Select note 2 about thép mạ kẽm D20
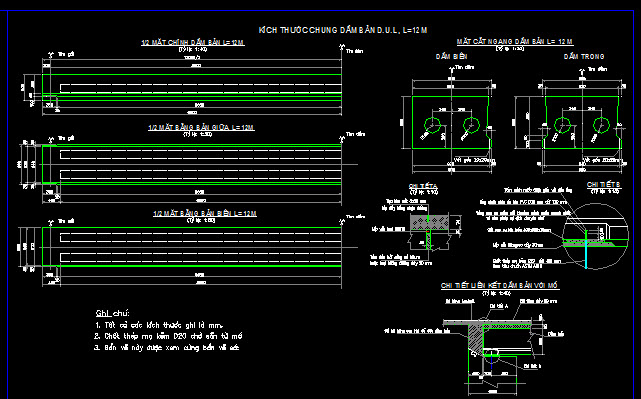This screenshot has height=399, width=641. click(168, 336)
